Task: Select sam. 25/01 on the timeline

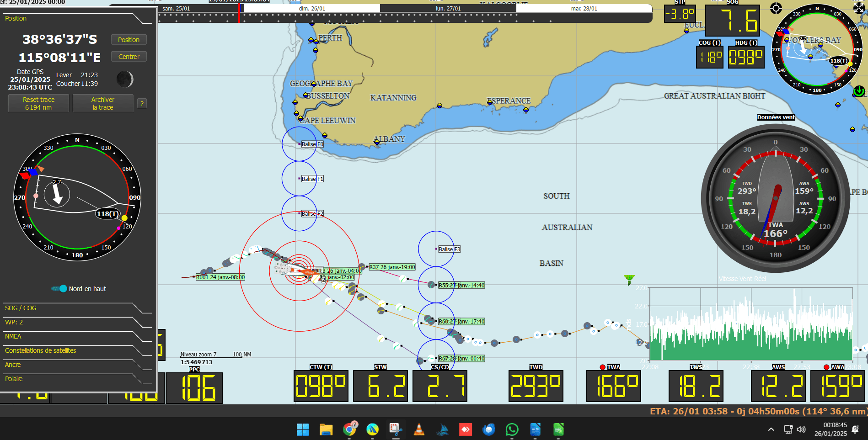Action: click(176, 8)
